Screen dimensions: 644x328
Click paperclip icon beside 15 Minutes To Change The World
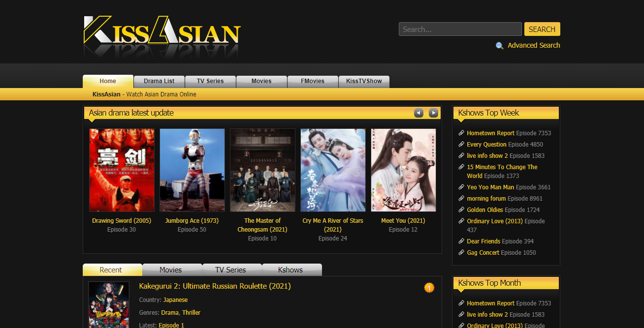[461, 167]
